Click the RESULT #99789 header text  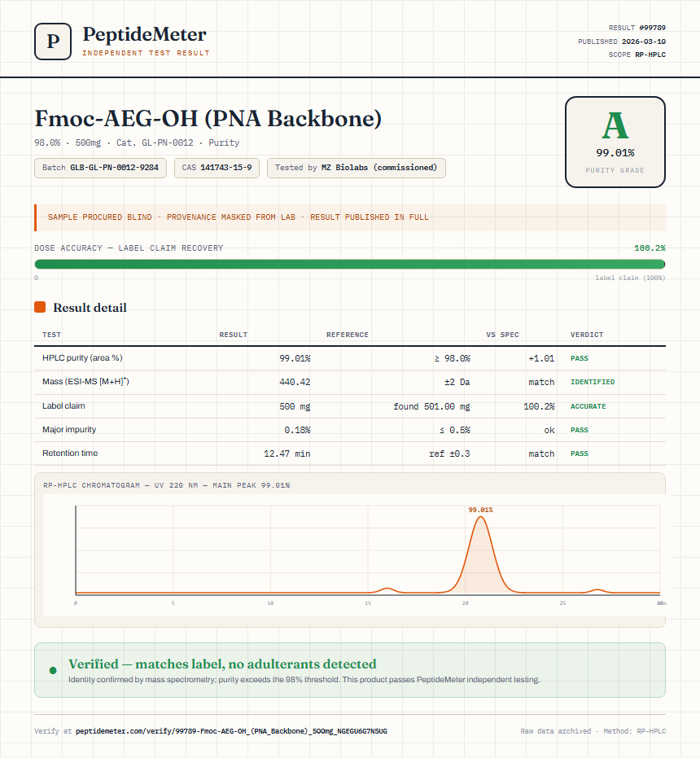pos(637,28)
